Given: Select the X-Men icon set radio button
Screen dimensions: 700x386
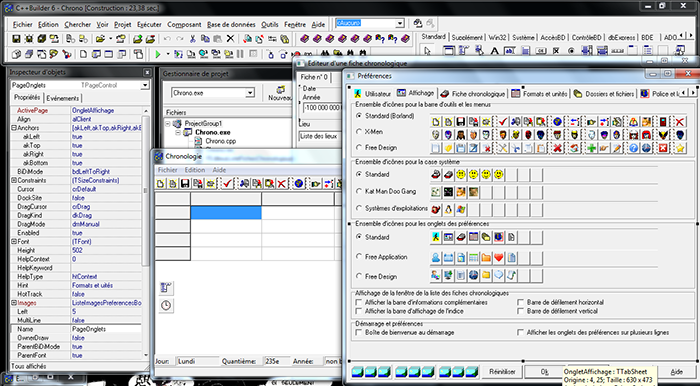Looking at the screenshot, I should [358, 132].
